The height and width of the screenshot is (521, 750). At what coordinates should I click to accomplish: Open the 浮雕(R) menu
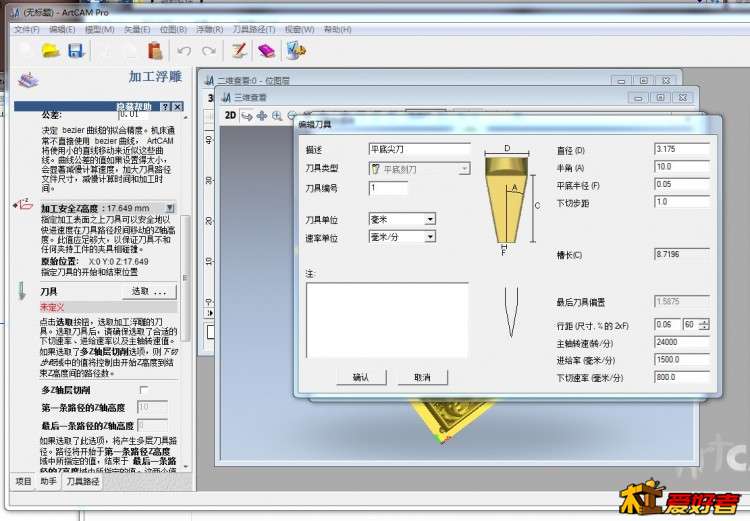pos(210,30)
